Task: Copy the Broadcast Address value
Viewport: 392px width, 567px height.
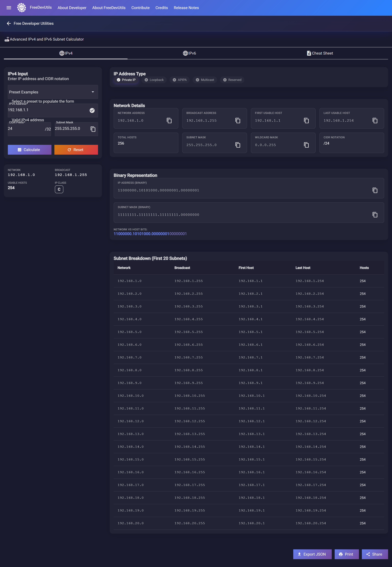Action: pos(238,121)
